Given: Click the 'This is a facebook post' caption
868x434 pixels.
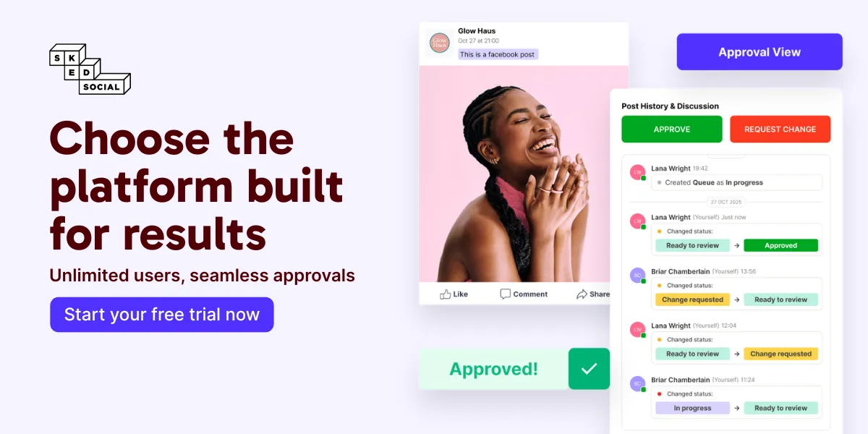Looking at the screenshot, I should click(498, 54).
